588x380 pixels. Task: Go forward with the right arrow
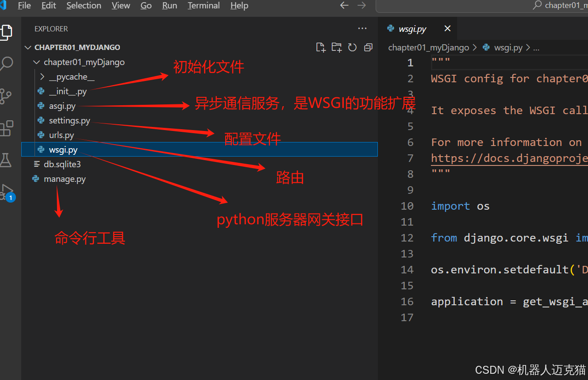point(361,5)
